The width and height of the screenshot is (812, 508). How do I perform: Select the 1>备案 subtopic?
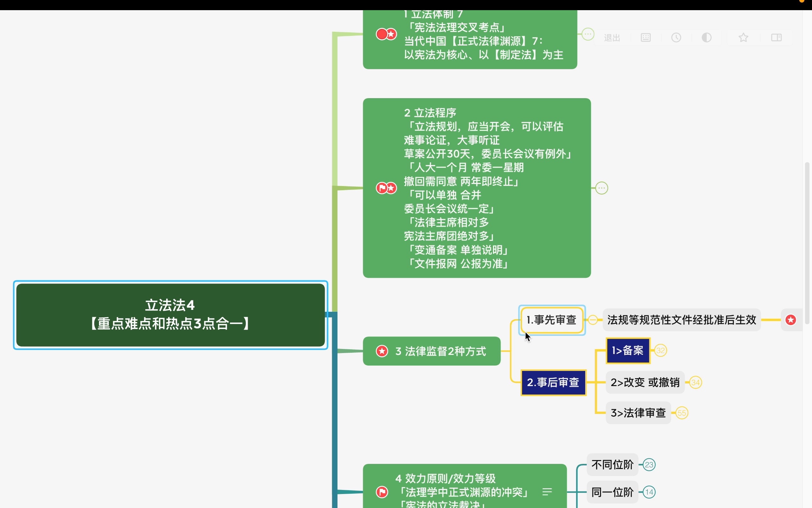(628, 351)
